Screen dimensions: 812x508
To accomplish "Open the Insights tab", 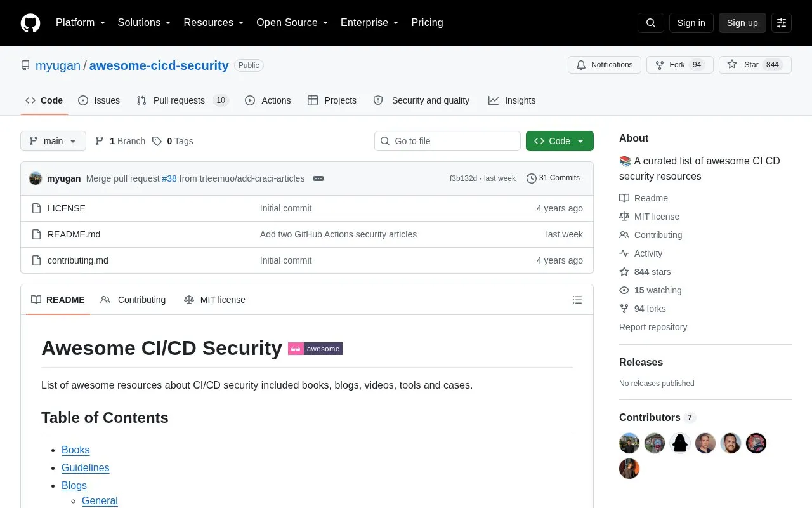I will 512,100.
